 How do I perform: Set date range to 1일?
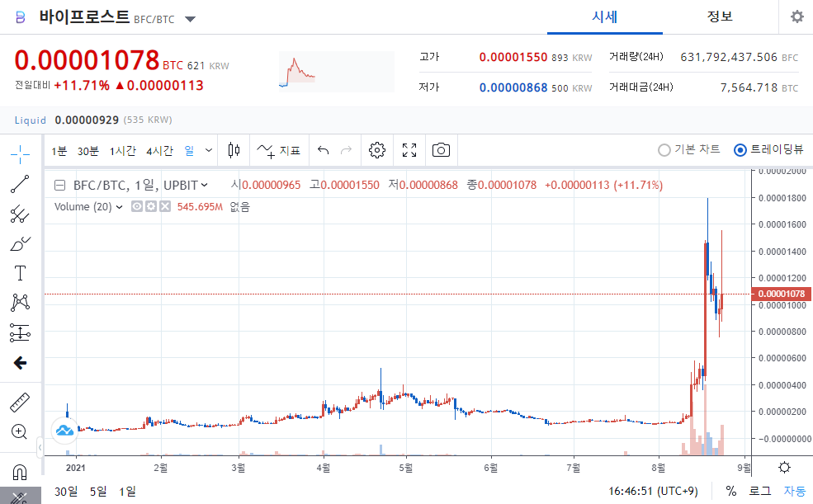click(x=128, y=491)
